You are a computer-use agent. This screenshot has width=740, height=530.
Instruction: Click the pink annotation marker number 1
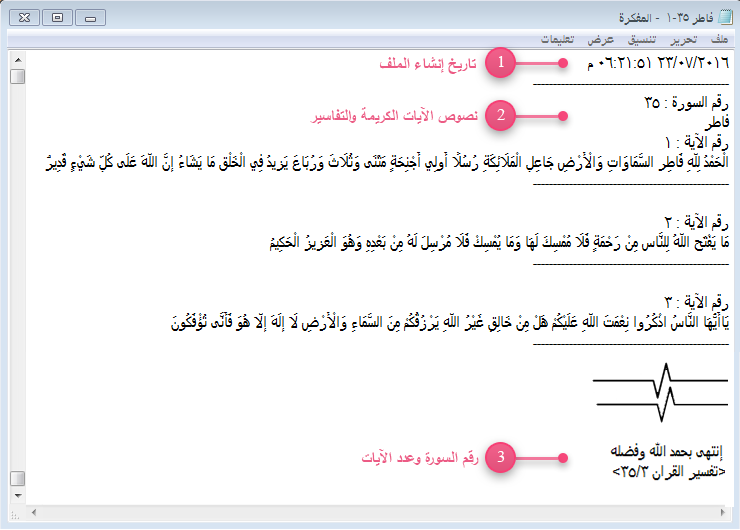coord(500,63)
